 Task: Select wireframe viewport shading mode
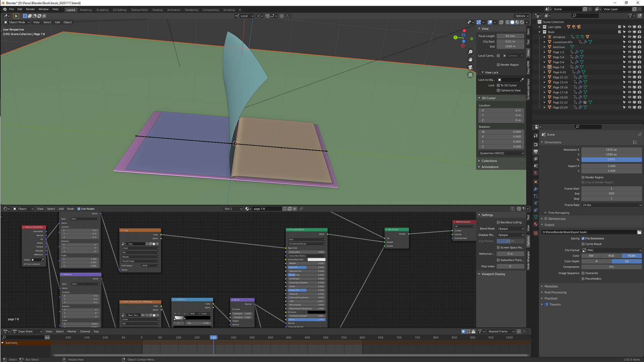coord(507,22)
